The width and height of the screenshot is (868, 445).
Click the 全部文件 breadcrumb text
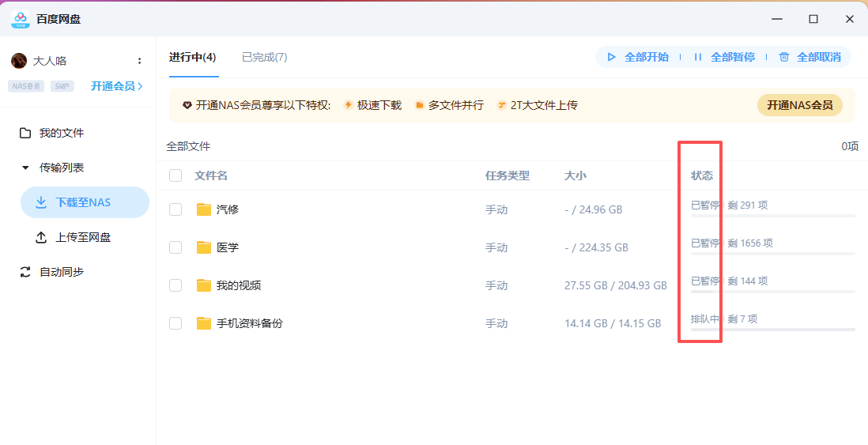point(188,147)
